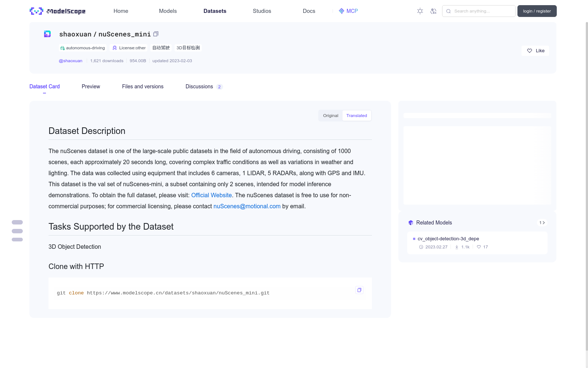Click the heart icon in Like button

pyautogui.click(x=530, y=51)
